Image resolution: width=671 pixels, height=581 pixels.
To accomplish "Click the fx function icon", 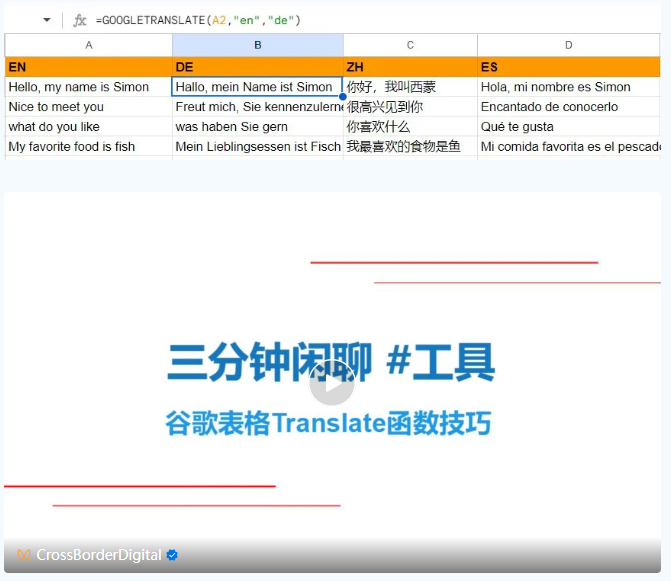I will 80,20.
